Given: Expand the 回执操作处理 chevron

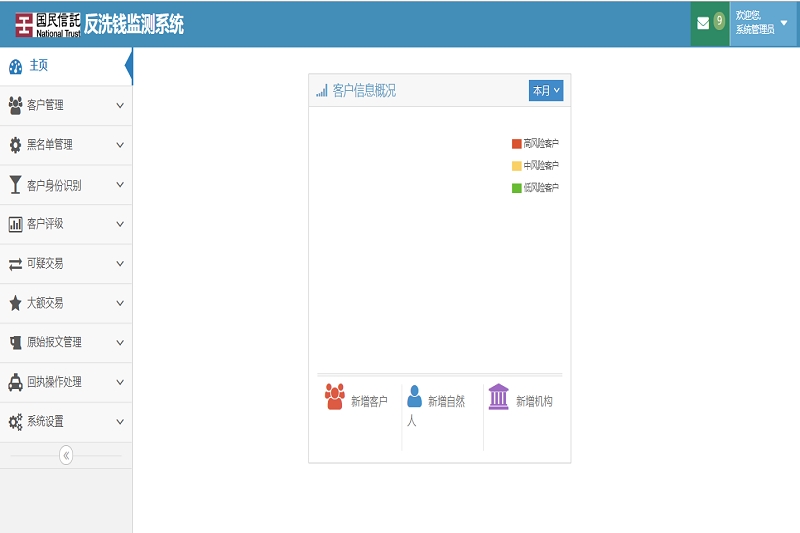Looking at the screenshot, I should point(120,382).
